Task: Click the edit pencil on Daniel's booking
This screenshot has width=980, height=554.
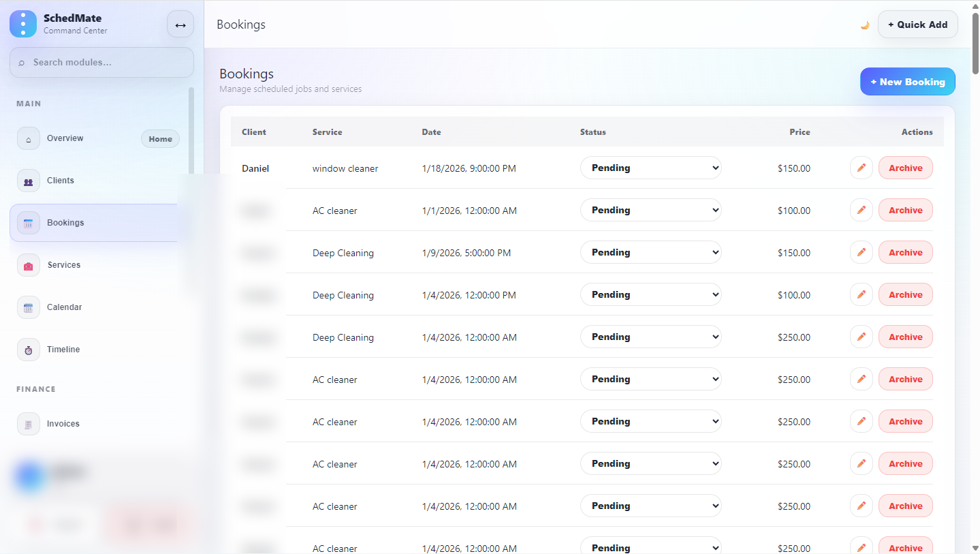Action: click(x=861, y=168)
